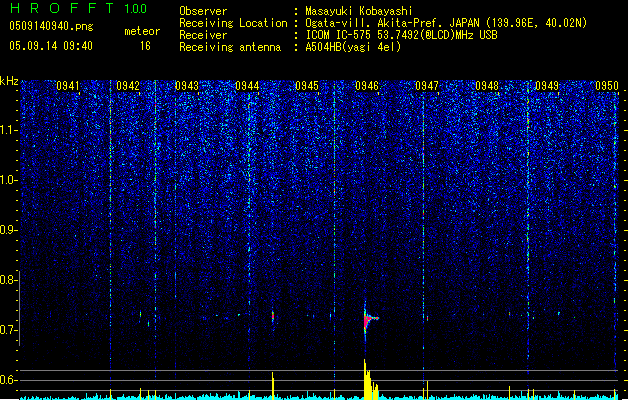Click the yellow power spike below 0944
Viewport: 629px width, 400px height.
pos(273,384)
